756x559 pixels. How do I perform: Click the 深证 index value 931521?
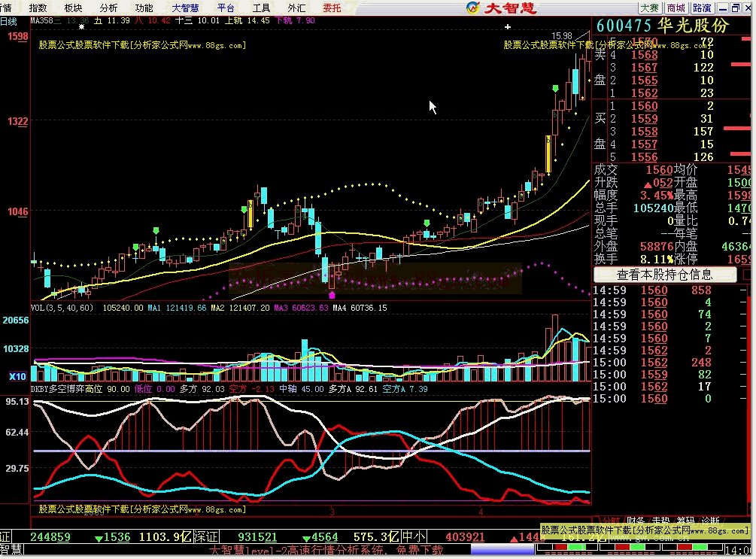[x=257, y=537]
